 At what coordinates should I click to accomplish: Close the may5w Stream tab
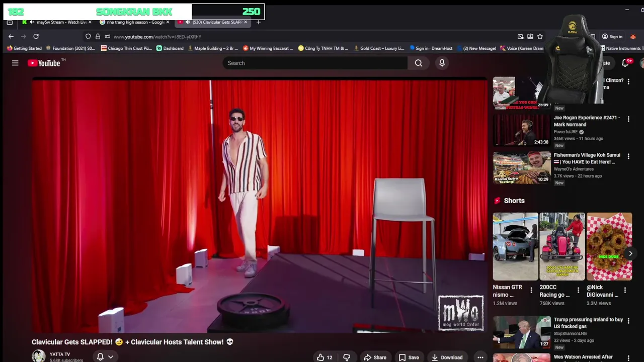(90, 22)
